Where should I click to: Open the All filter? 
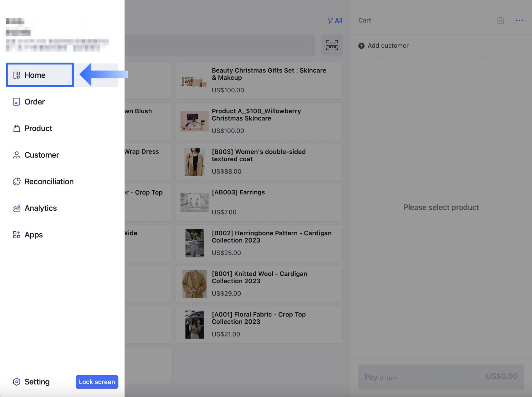click(335, 20)
